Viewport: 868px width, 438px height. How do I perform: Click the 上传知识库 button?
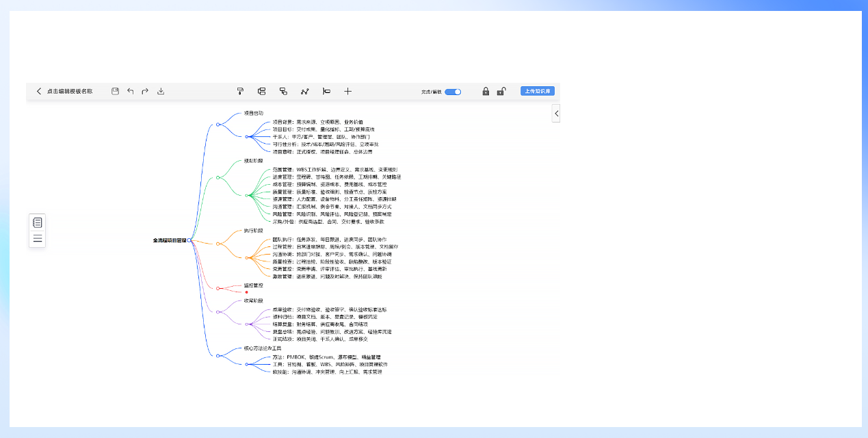538,91
